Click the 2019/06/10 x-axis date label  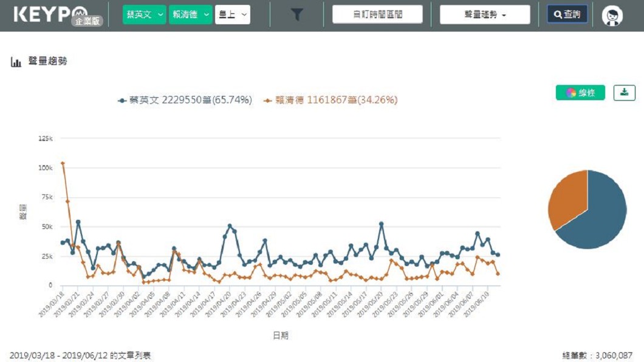point(476,304)
